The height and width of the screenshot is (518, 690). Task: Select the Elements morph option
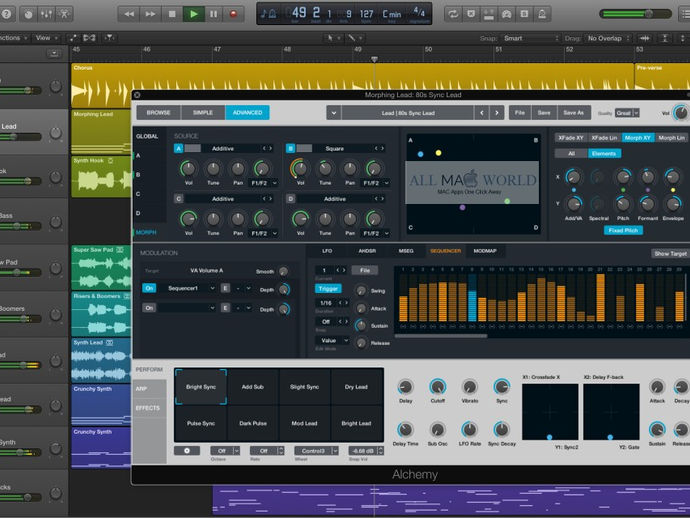pyautogui.click(x=604, y=154)
